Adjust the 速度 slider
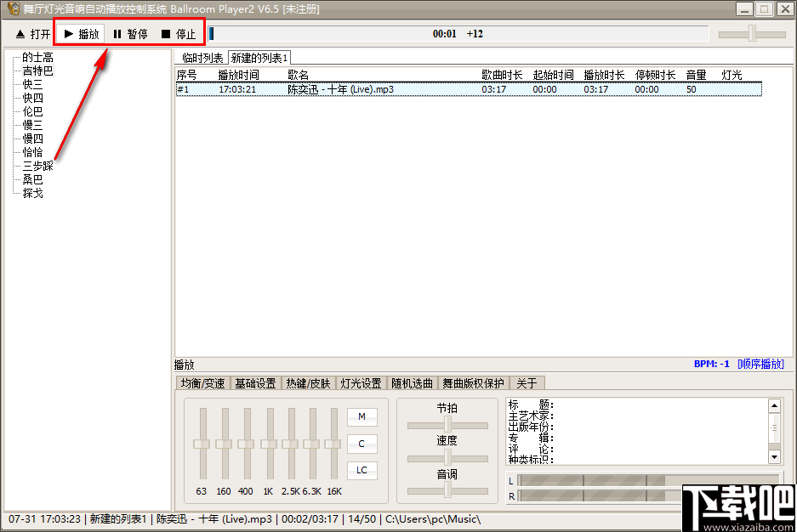This screenshot has width=797, height=532. pyautogui.click(x=447, y=458)
